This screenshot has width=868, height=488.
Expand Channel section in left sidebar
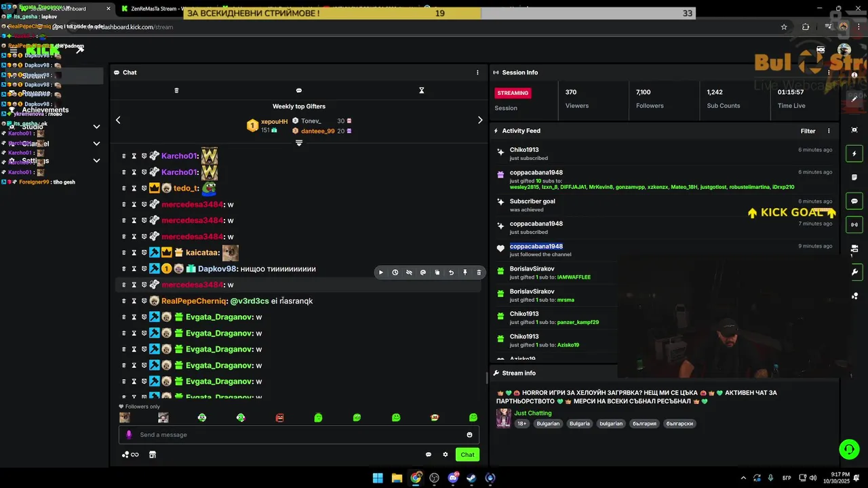(96, 144)
